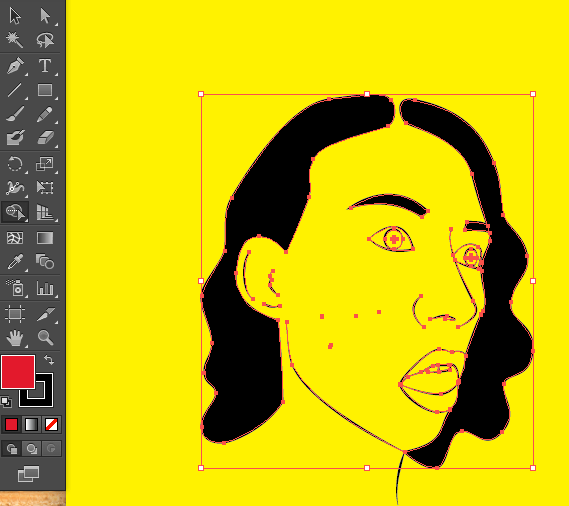Viewport: 569px width, 506px height.
Task: Apply solid Color mode button
Action: (11, 424)
